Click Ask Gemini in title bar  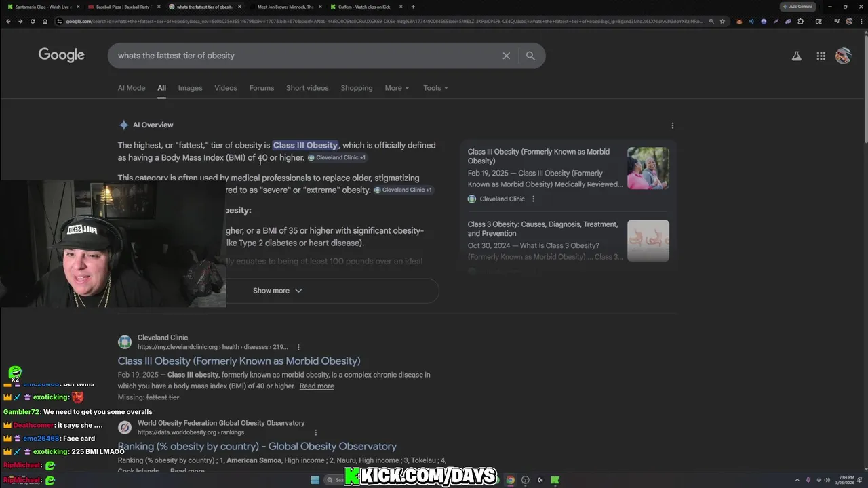[x=797, y=7]
